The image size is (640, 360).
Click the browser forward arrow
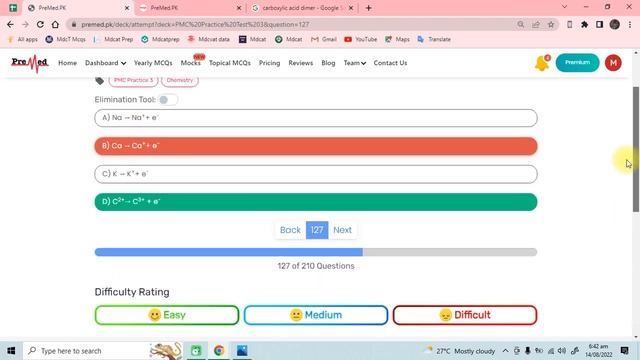pyautogui.click(x=25, y=24)
